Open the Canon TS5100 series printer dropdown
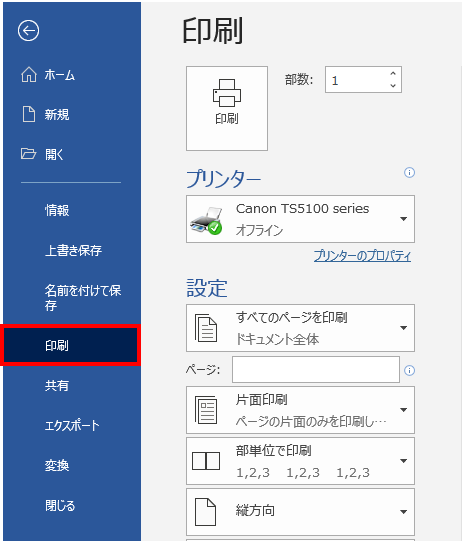The image size is (462, 542). pos(300,219)
